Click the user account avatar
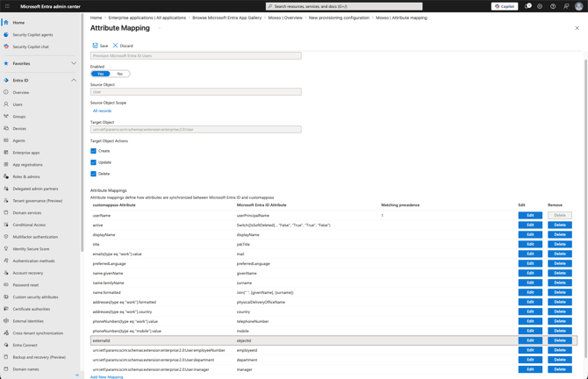 (x=578, y=6)
